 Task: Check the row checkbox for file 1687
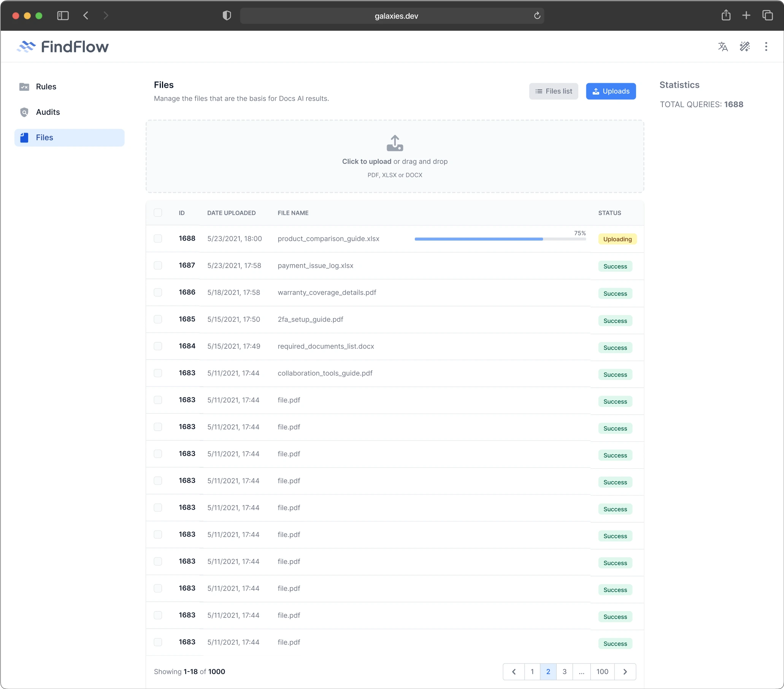pos(158,265)
